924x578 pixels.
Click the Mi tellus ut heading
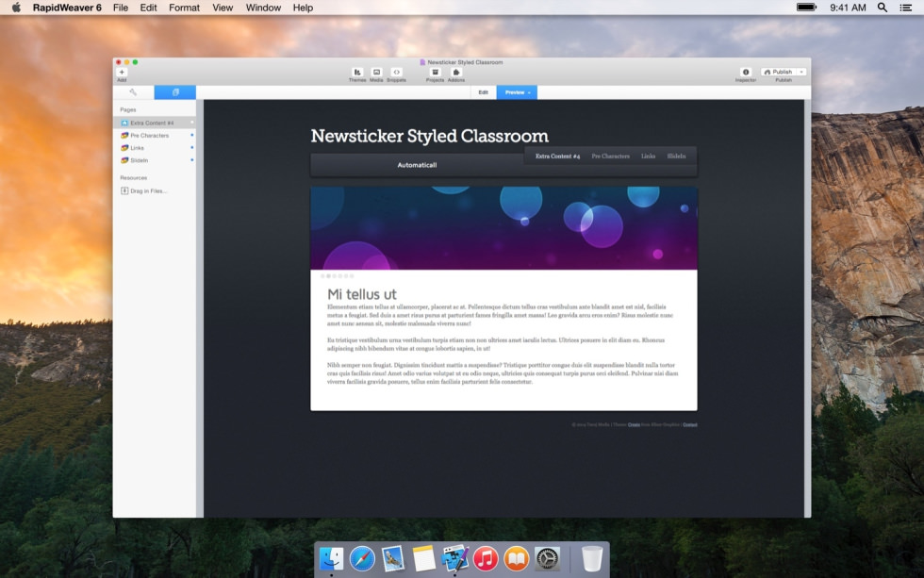(362, 294)
